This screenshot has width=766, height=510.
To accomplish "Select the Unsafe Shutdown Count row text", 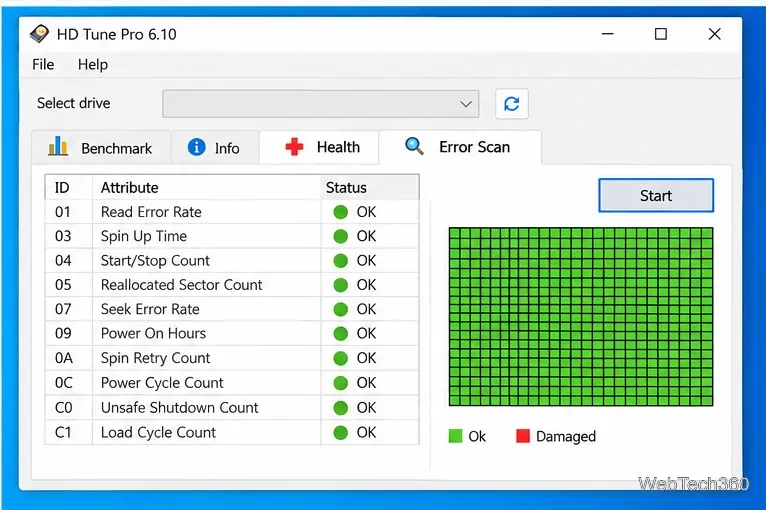I will click(179, 408).
